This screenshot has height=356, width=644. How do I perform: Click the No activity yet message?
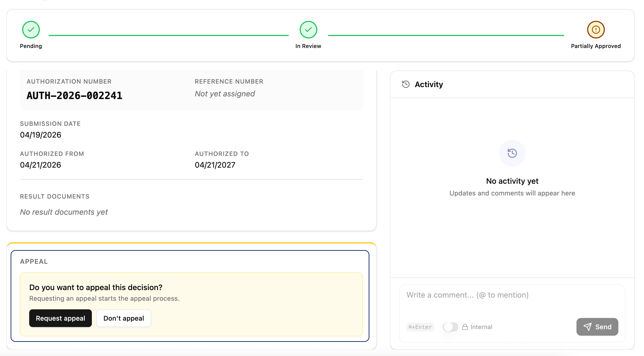tap(512, 181)
